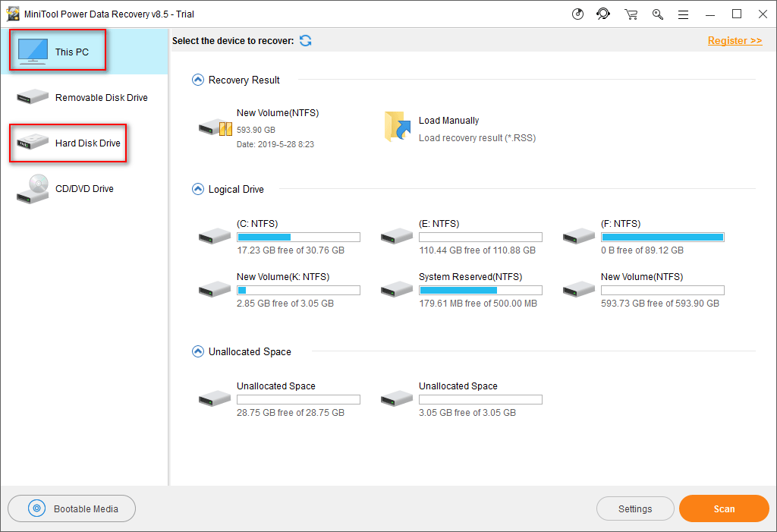Viewport: 777px width, 532px height.
Task: Click the 3.05 GB unallocated space bar
Action: (x=480, y=399)
